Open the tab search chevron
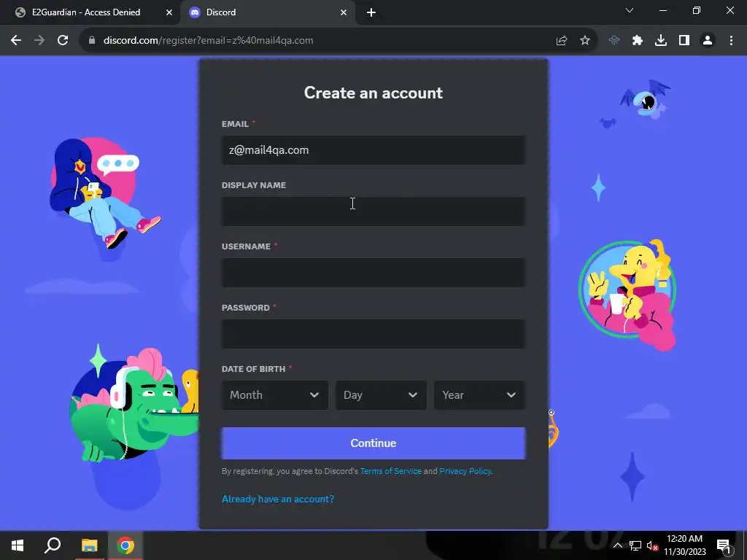Image resolution: width=747 pixels, height=560 pixels. point(630,10)
